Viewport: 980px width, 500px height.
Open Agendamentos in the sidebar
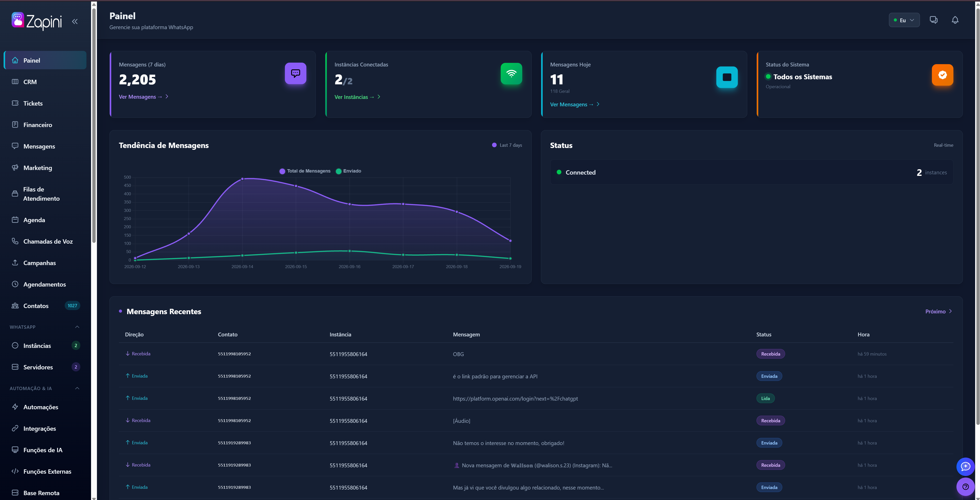(x=45, y=285)
